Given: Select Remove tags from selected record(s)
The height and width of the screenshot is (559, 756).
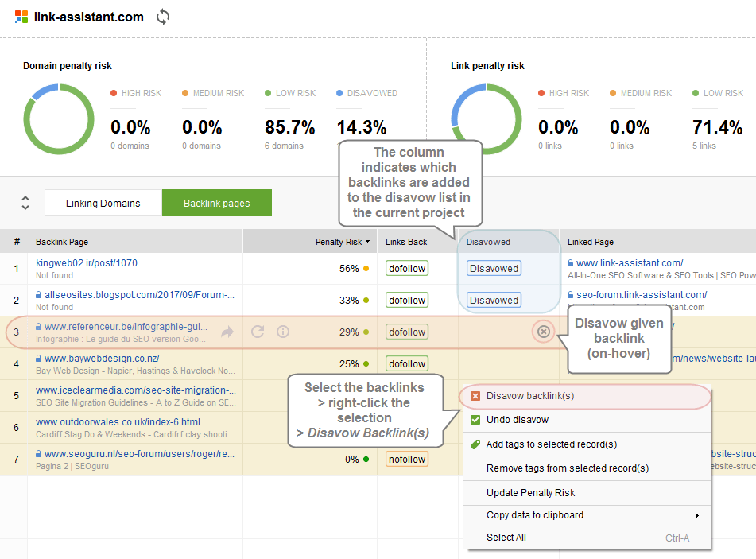Looking at the screenshot, I should tap(585, 468).
